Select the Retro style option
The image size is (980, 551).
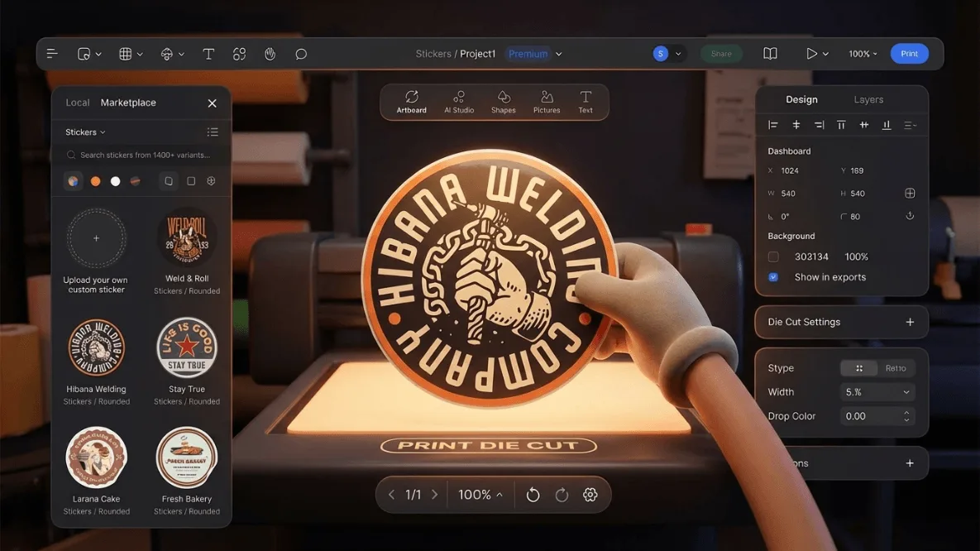896,368
